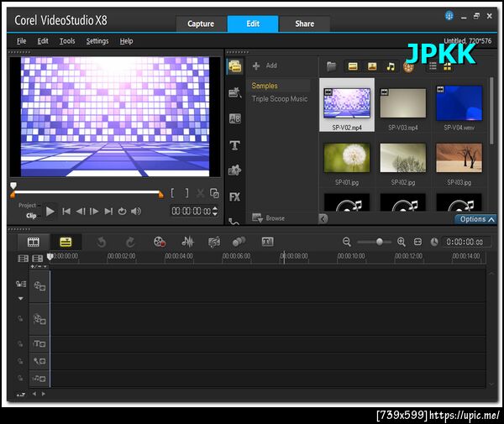Open the Auto Music icon
504x424 pixels.
click(x=214, y=242)
